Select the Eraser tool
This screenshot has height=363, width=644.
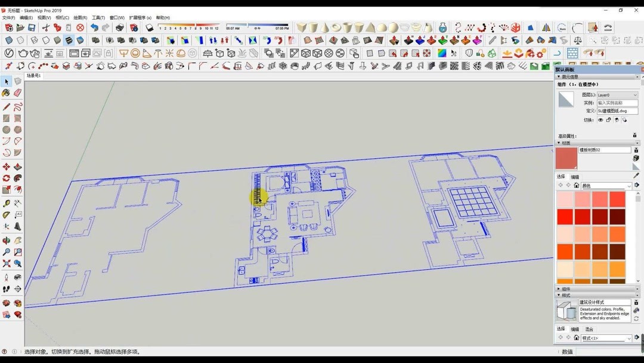coord(17,94)
